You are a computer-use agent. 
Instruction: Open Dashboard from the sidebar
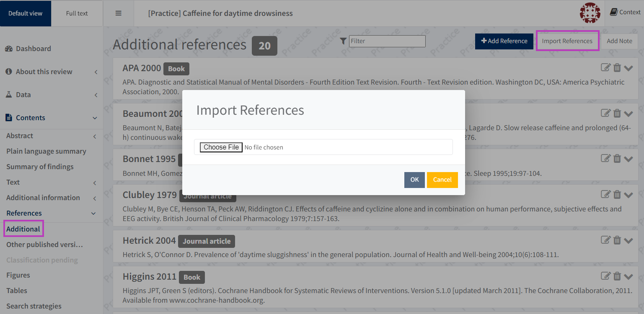click(33, 49)
